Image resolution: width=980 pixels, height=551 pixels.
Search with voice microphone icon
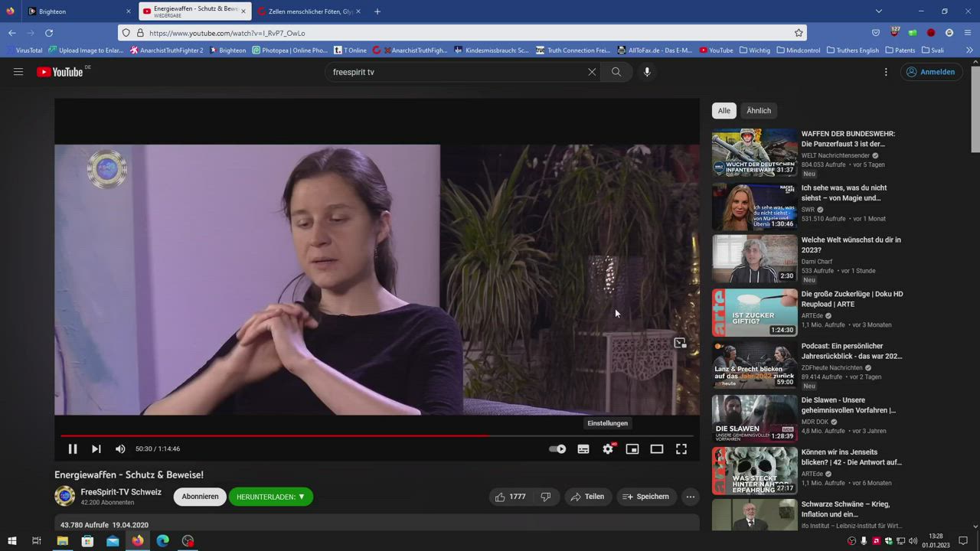(647, 72)
